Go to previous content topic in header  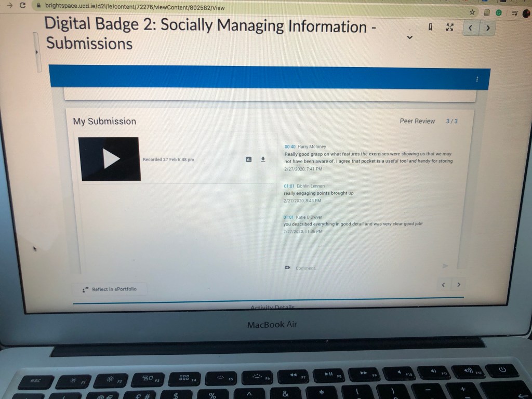pyautogui.click(x=471, y=28)
